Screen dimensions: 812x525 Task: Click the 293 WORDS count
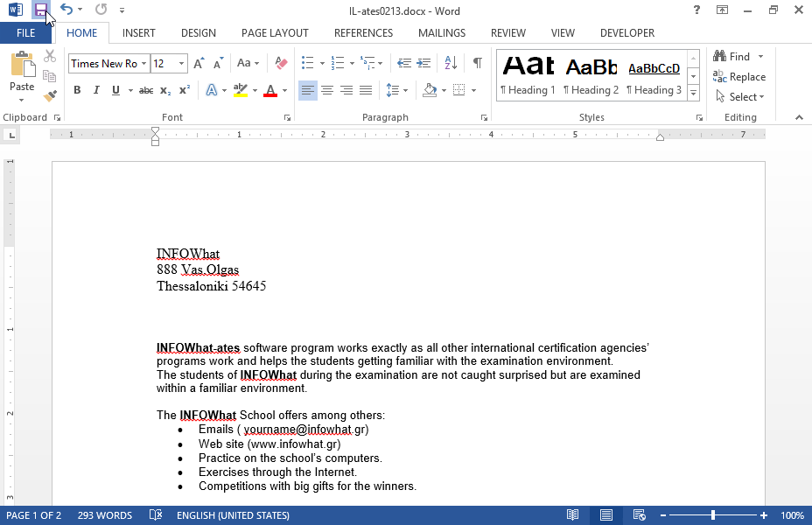105,515
